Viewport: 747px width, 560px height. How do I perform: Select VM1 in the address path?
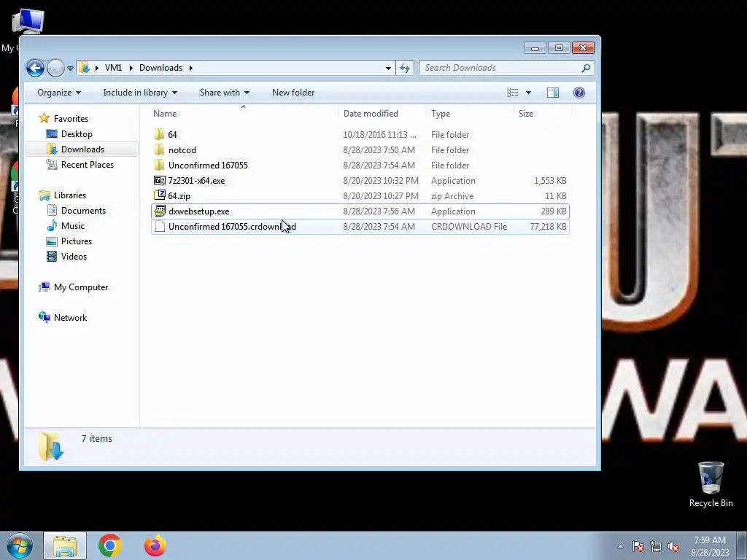[x=113, y=68]
